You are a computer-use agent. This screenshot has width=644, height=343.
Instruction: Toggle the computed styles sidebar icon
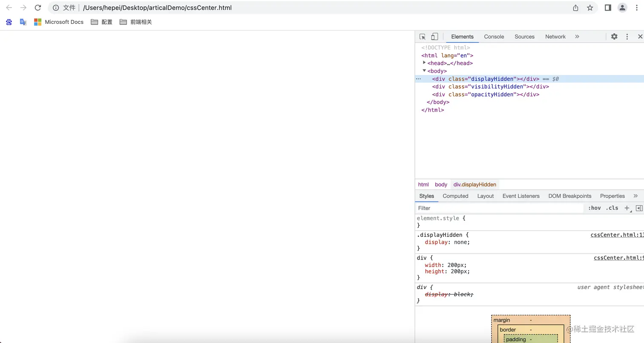coord(639,208)
